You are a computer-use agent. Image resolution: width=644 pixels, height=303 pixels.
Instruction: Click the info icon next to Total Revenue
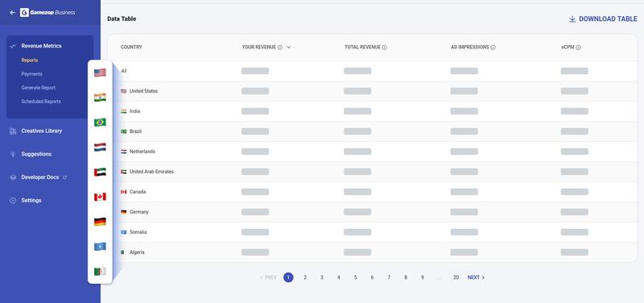point(385,48)
